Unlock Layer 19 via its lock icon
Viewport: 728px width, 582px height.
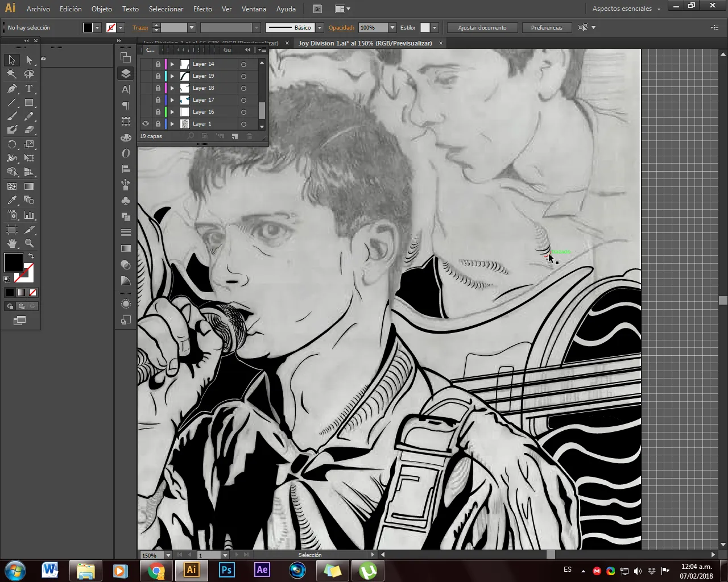[158, 76]
